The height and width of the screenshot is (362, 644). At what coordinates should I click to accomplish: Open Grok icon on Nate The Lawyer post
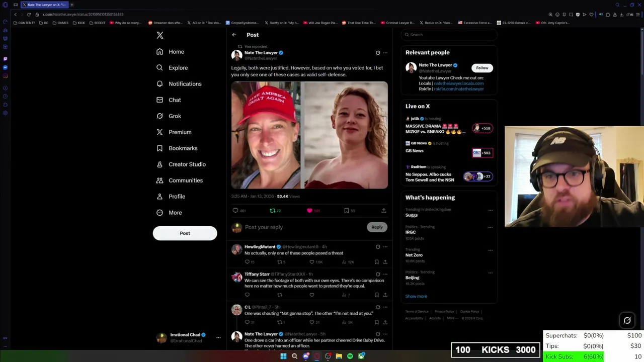point(378,53)
